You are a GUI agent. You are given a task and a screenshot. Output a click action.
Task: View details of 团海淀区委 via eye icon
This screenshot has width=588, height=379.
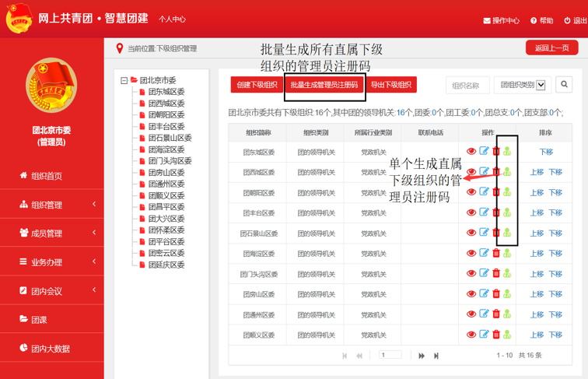coord(471,253)
